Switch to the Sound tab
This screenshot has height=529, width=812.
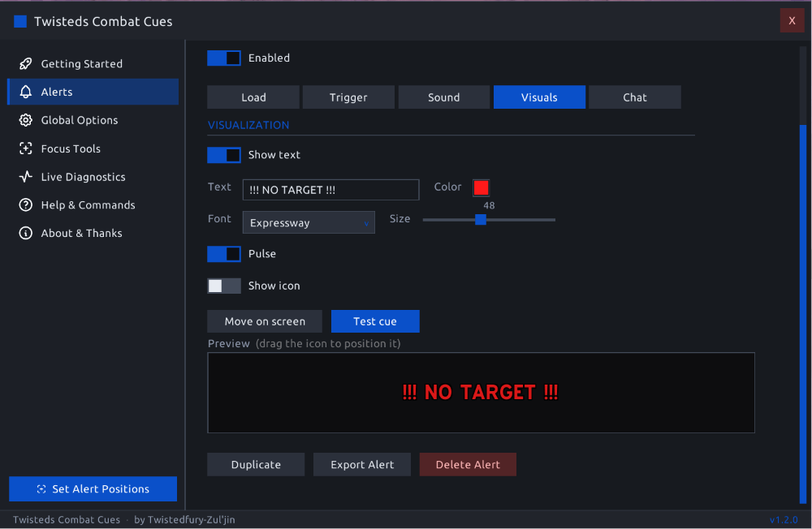click(x=444, y=97)
